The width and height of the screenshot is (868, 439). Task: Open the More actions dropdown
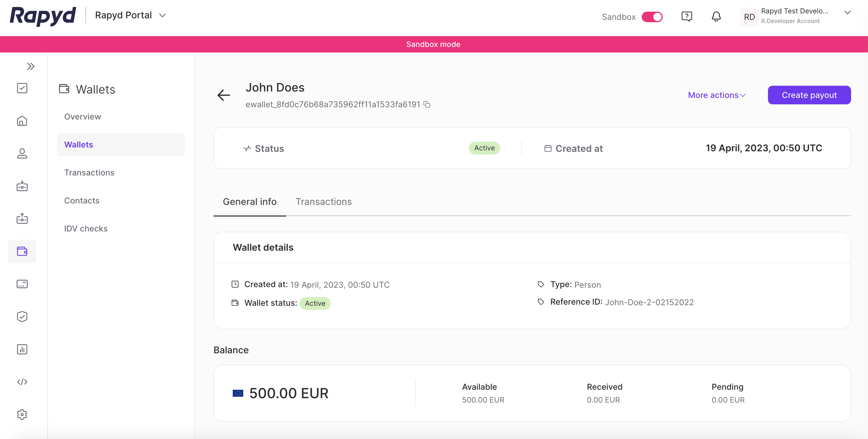[716, 95]
